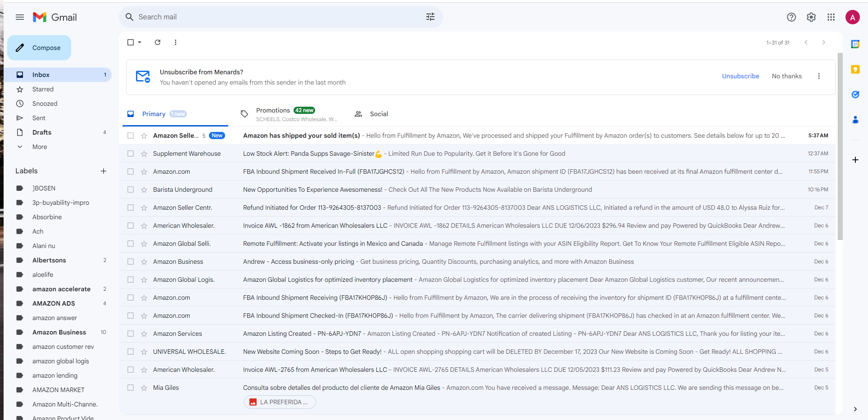Image resolution: width=868 pixels, height=420 pixels.
Task: Open Google Tasks side panel
Action: click(855, 95)
